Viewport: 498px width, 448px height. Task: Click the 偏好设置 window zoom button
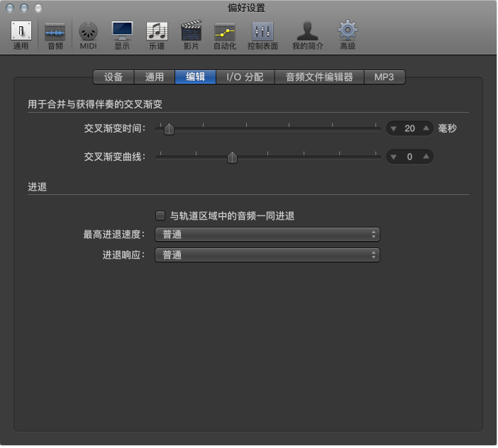point(38,8)
